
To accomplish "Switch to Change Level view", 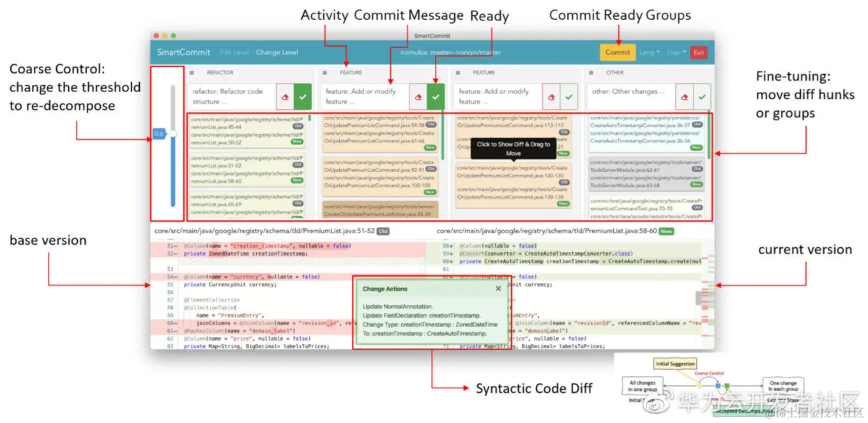I will (277, 53).
